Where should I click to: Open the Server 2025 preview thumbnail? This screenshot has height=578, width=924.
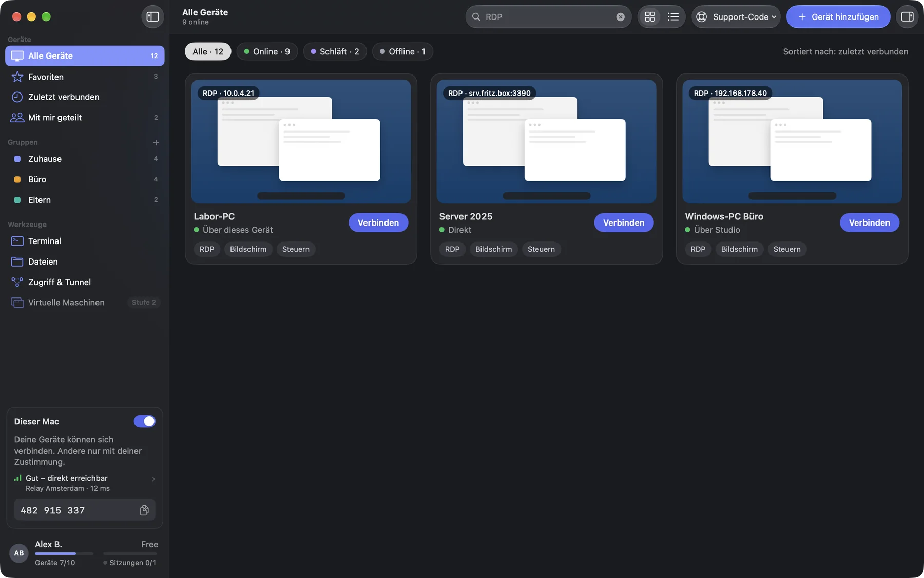pyautogui.click(x=546, y=141)
